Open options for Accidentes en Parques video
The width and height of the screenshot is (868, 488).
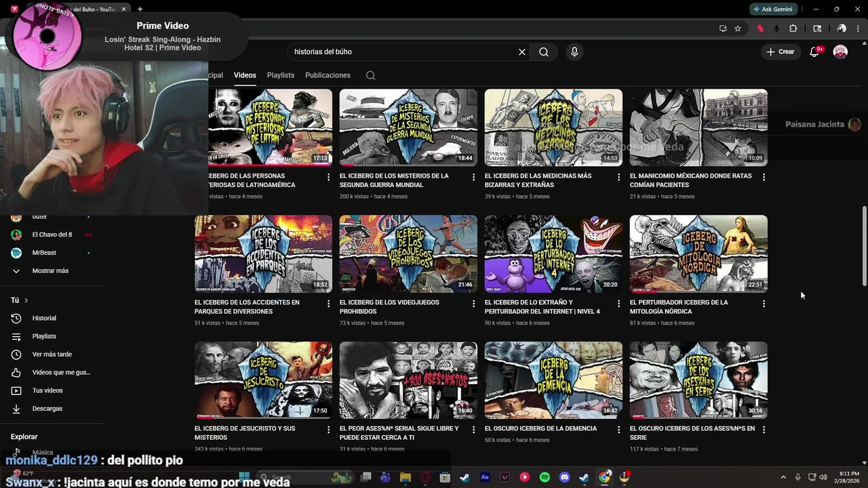point(328,304)
